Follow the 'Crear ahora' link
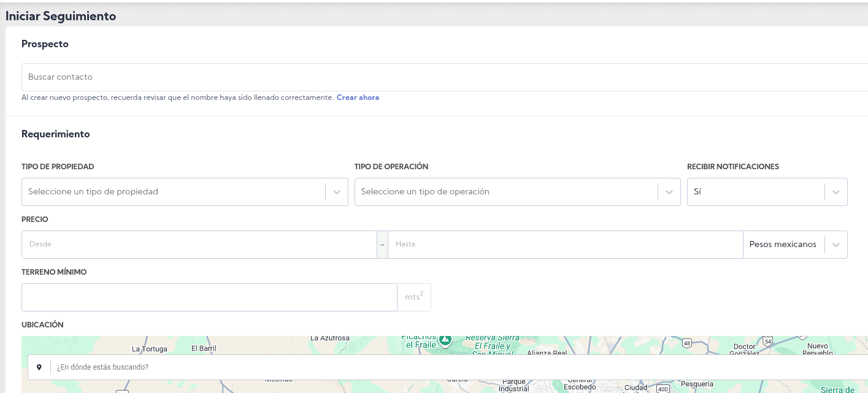 [358, 97]
